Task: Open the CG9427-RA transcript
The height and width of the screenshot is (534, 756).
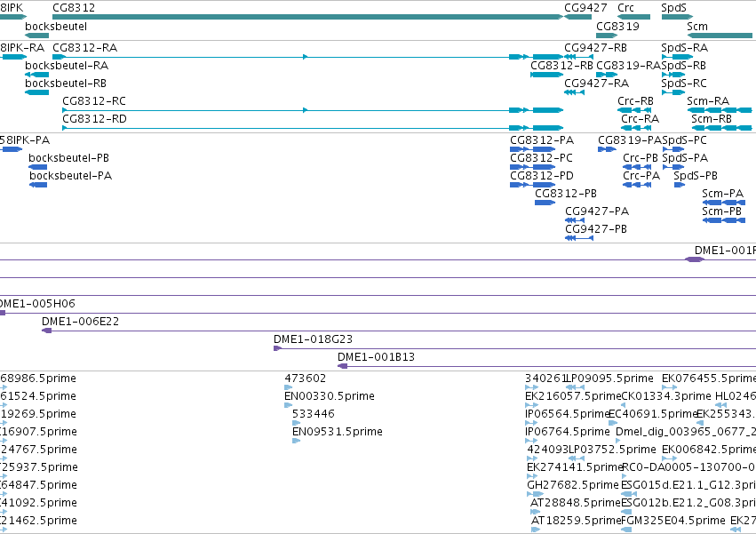Action: tap(597, 84)
